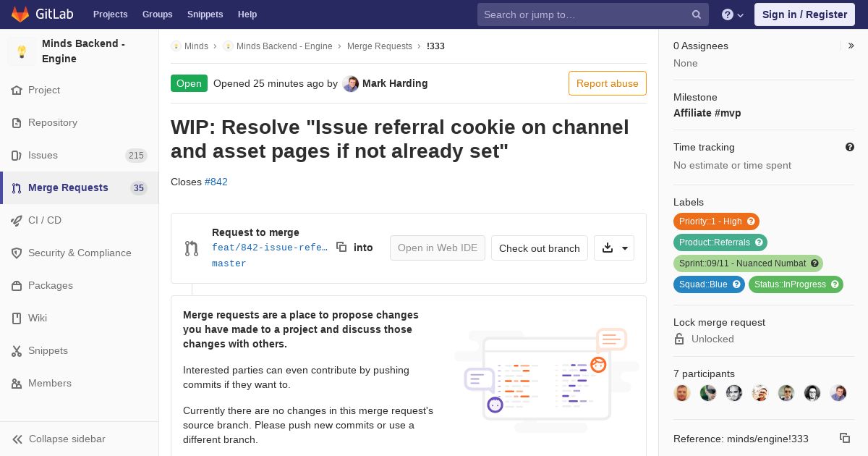The image size is (868, 456).
Task: Click Mark Harding's avatar image
Action: (351, 83)
